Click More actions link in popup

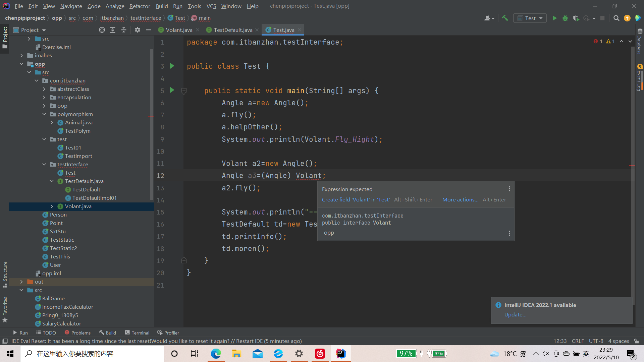click(460, 199)
